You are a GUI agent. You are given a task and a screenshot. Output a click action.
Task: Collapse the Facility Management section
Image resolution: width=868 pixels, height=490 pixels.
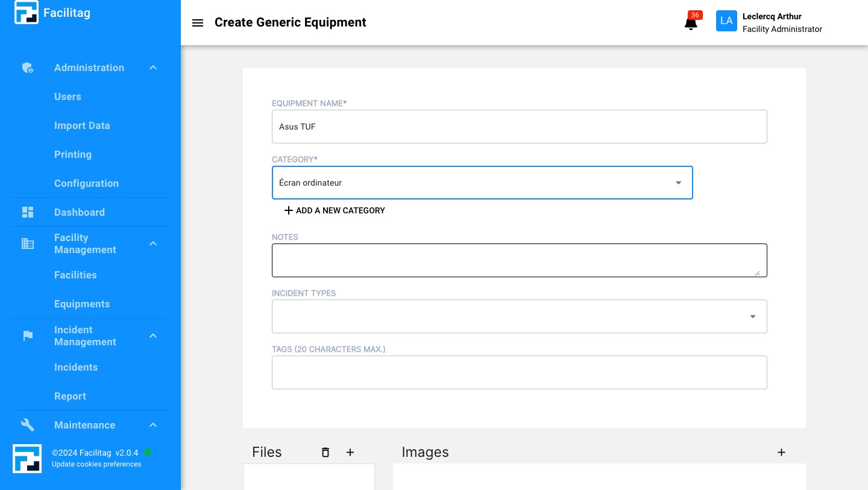153,243
